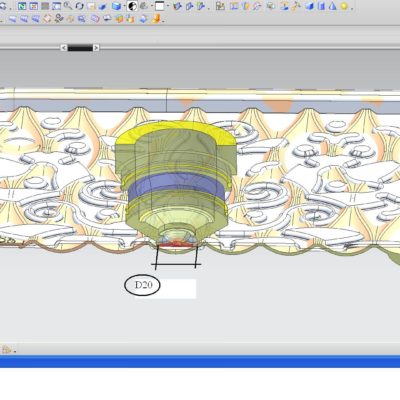Image resolution: width=400 pixels, height=400 pixels.
Task: Expand the dropdown next to bottom-left folder icon
Action: click(x=15, y=351)
